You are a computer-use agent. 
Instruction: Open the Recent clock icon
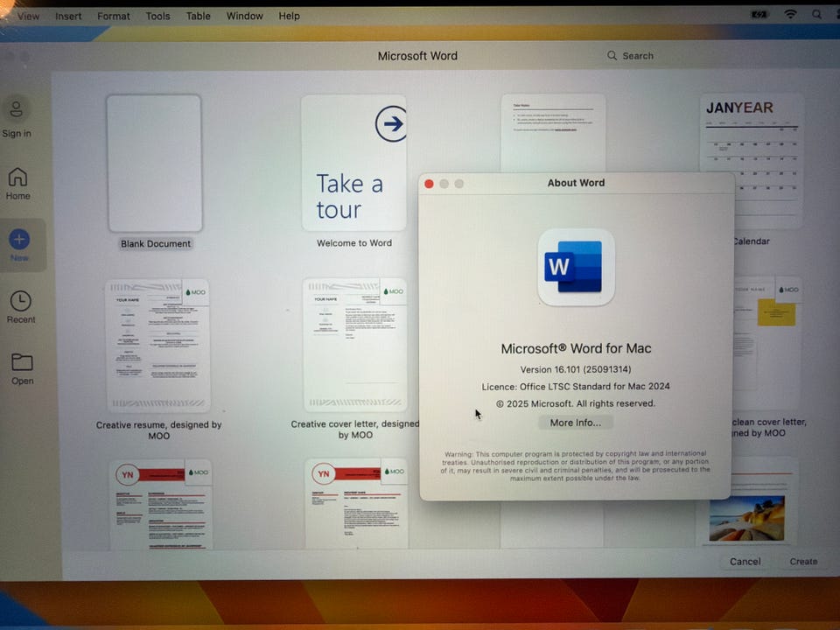[20, 301]
